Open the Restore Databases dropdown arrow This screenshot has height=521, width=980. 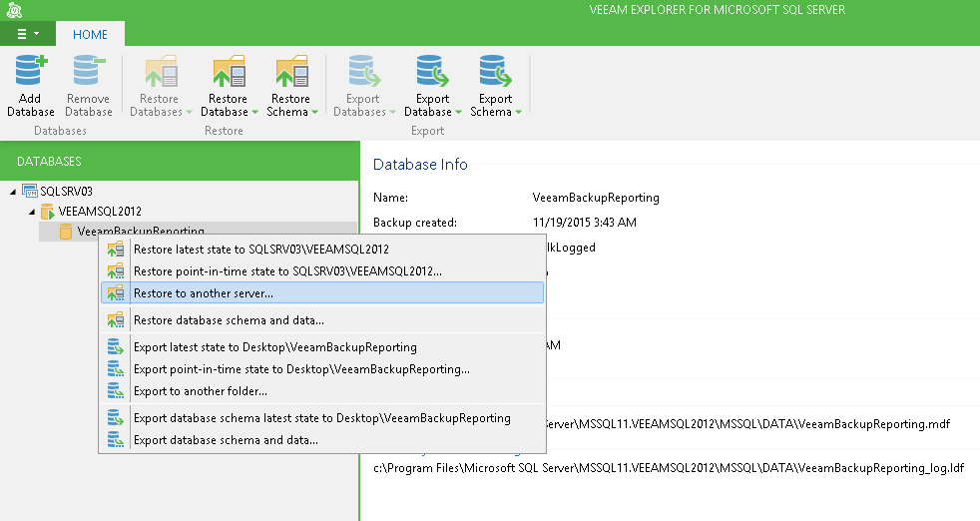(189, 113)
